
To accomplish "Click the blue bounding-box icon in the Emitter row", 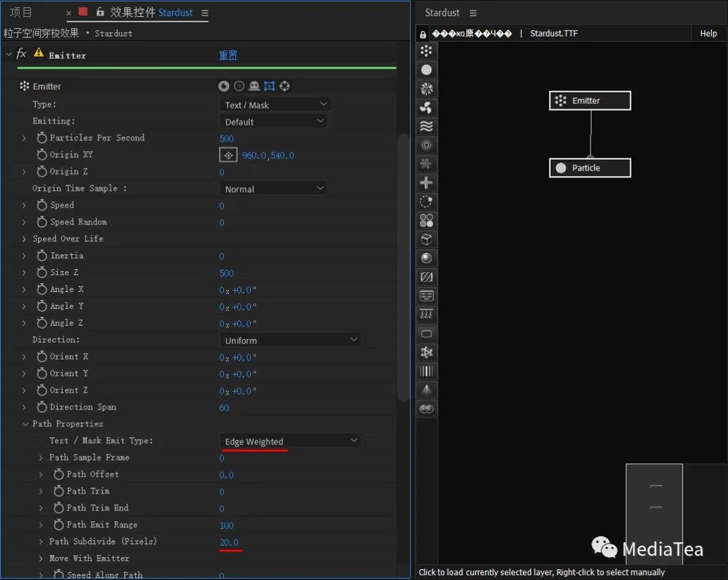I will (269, 86).
